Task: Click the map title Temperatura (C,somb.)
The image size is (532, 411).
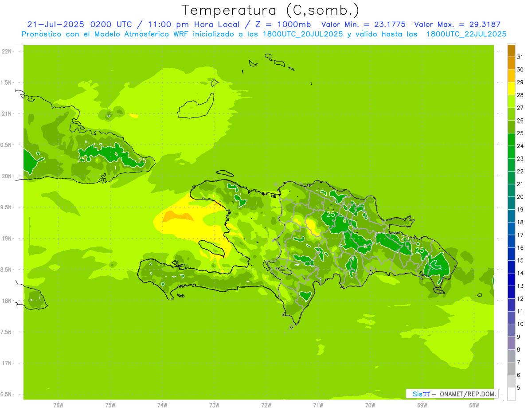Action: [x=271, y=10]
